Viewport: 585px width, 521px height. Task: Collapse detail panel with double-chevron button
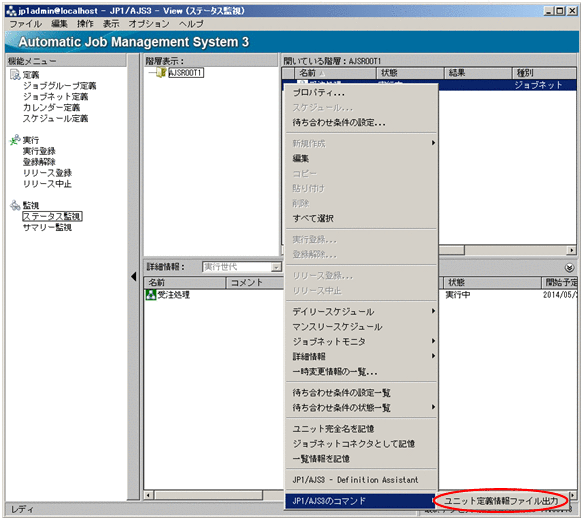click(569, 268)
